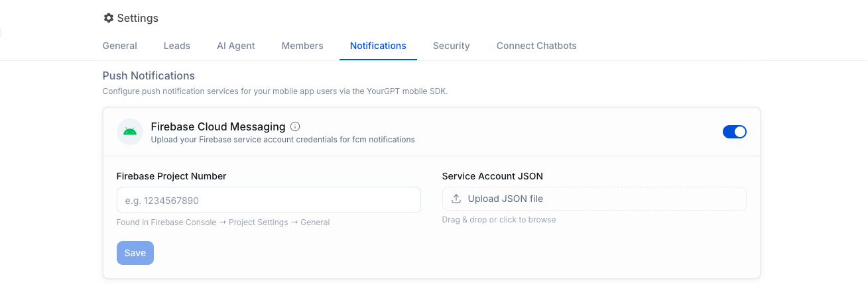Screen dimensions: 868x290
Task: Switch to the Leads tab
Action: [x=177, y=46]
